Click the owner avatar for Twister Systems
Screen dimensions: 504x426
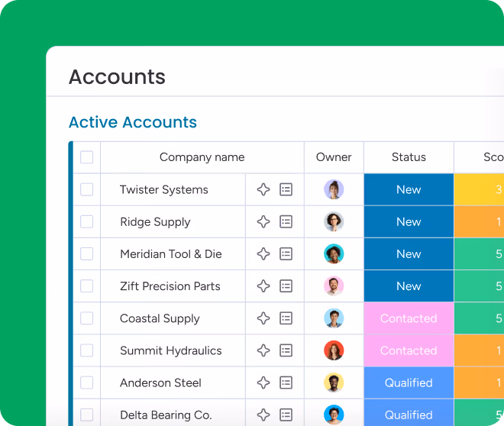[334, 189]
